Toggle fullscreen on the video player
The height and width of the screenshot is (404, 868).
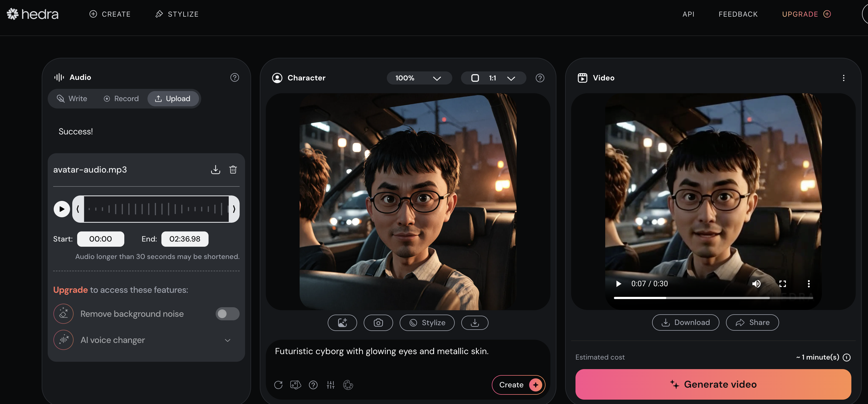(x=782, y=284)
